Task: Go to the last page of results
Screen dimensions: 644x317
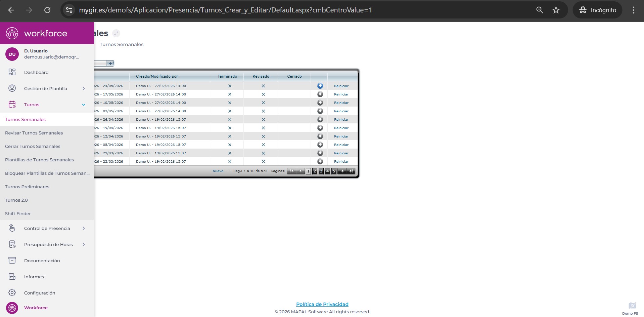Action: [x=351, y=171]
